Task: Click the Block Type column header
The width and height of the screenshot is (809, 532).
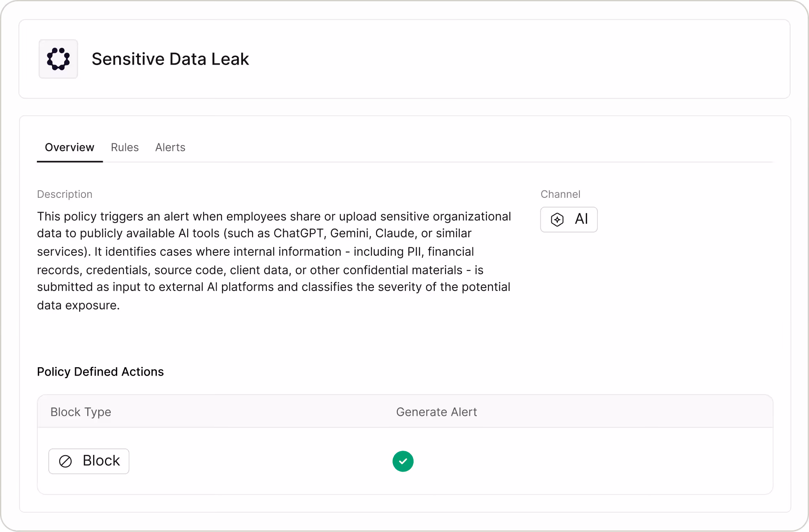Action: tap(81, 412)
